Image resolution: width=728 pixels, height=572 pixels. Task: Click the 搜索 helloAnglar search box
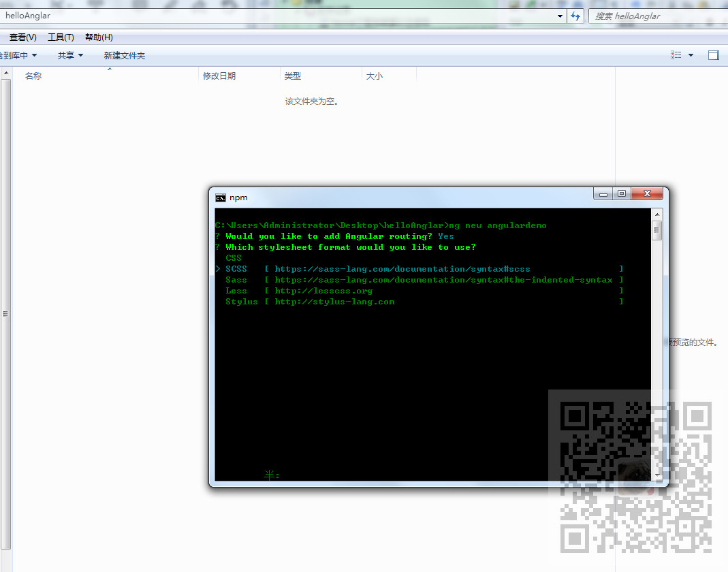pyautogui.click(x=657, y=16)
